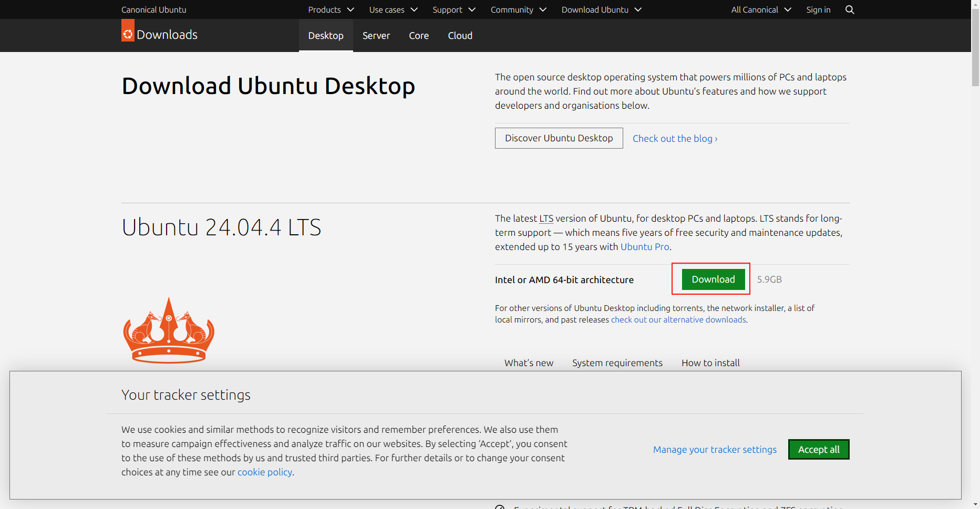The image size is (980, 509).
Task: Click the Intel or AMD 64-bit architecture label
Action: (x=564, y=280)
